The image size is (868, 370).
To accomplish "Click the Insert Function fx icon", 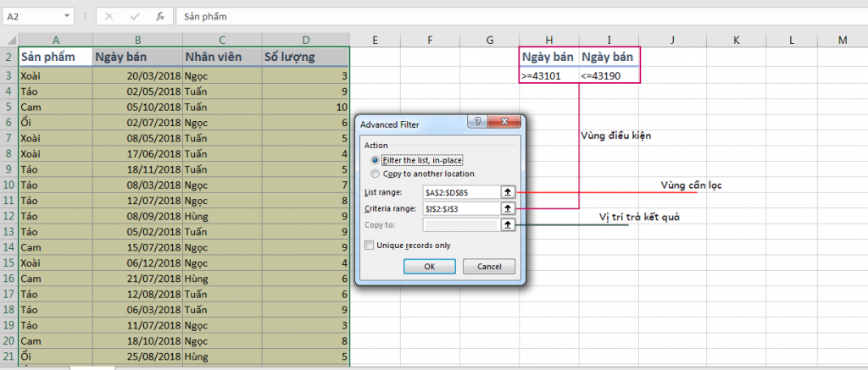I will [x=160, y=16].
